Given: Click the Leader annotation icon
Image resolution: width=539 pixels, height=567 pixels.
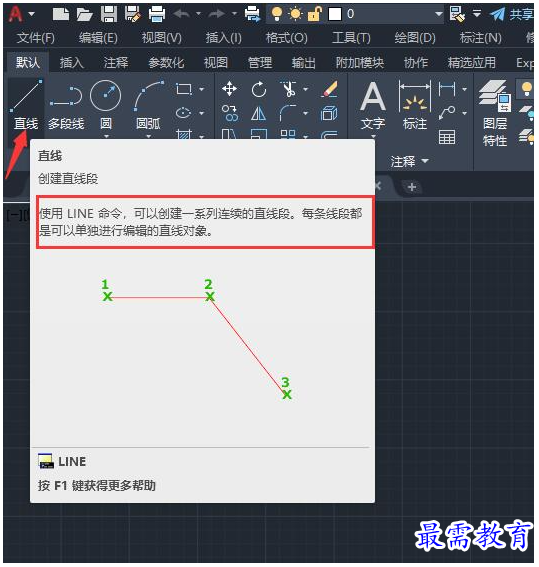Looking at the screenshot, I should [x=447, y=113].
